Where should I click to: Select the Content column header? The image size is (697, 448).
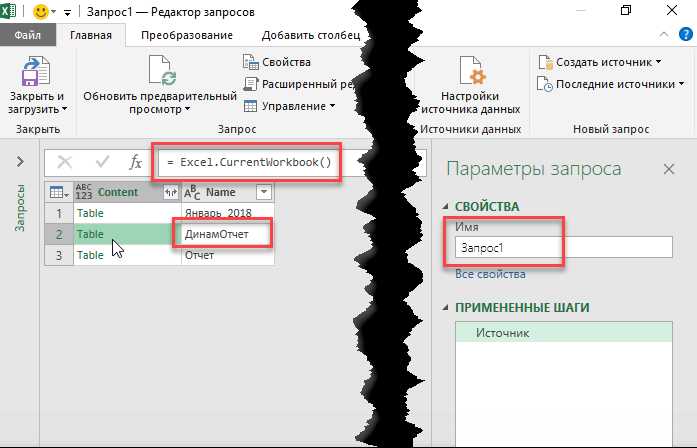pos(117,192)
